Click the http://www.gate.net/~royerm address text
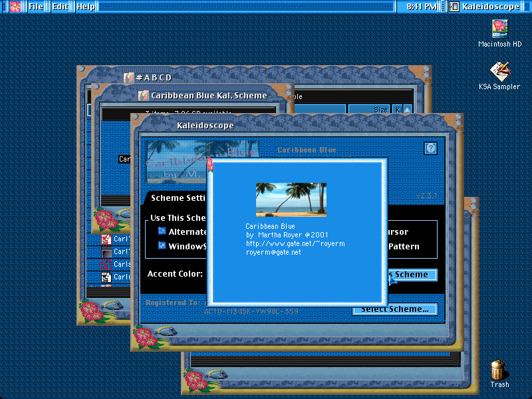 tap(295, 243)
